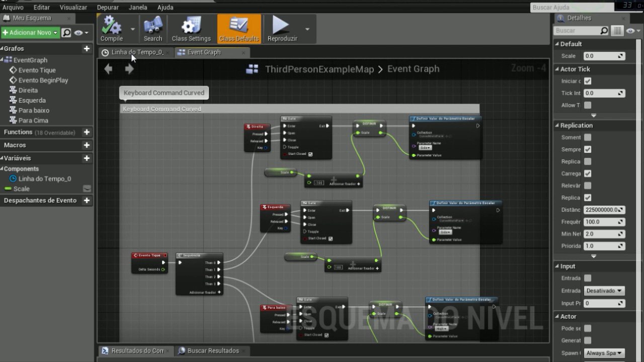Toggle Start Closed on the Direita Gate node
Image resolution: width=644 pixels, height=362 pixels.
point(310,154)
